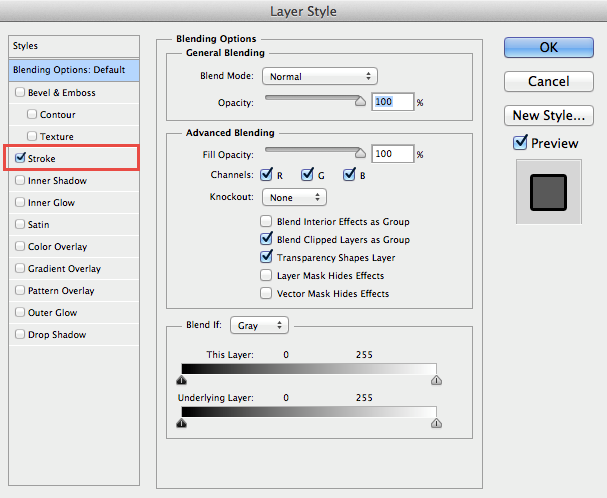Click Underlying Layer black point slider
Image resolution: width=607 pixels, height=498 pixels.
pos(182,423)
